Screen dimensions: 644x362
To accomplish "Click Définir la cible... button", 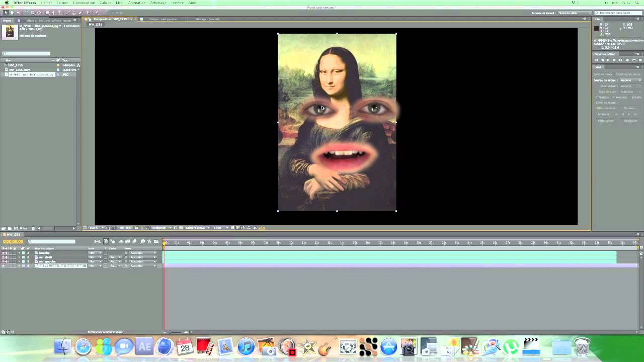I will [x=606, y=108].
